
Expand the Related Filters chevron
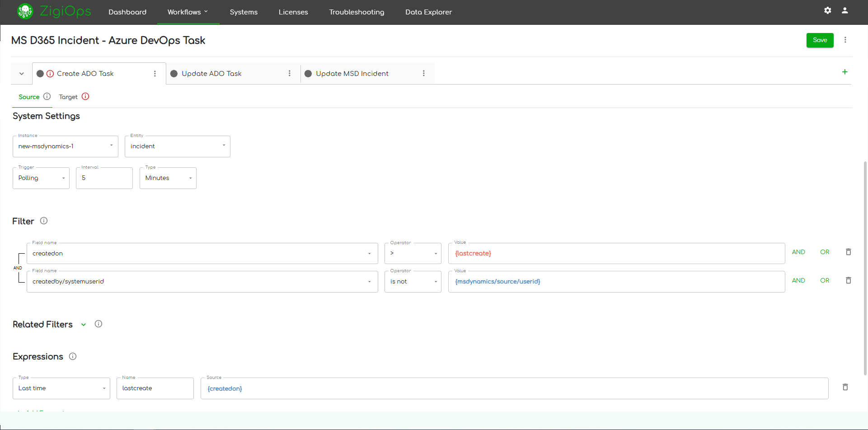84,325
